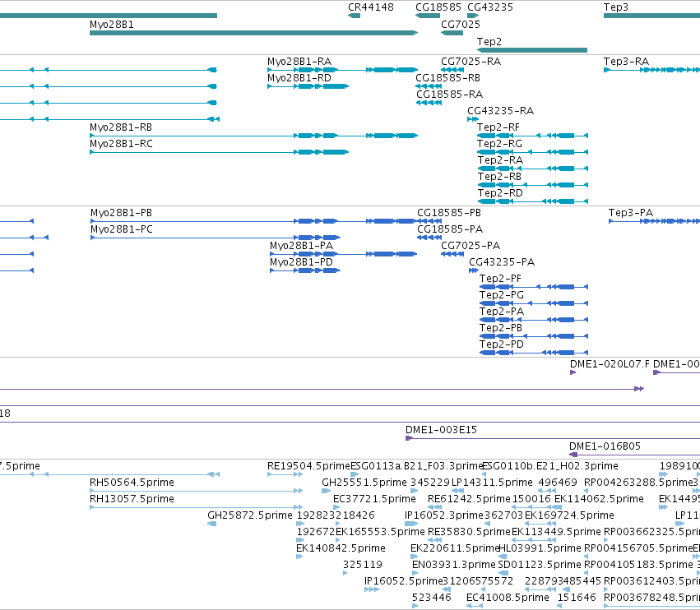Screen dimensions: 700x610
Task: Click clone DME1-016B05
Action: (634, 455)
